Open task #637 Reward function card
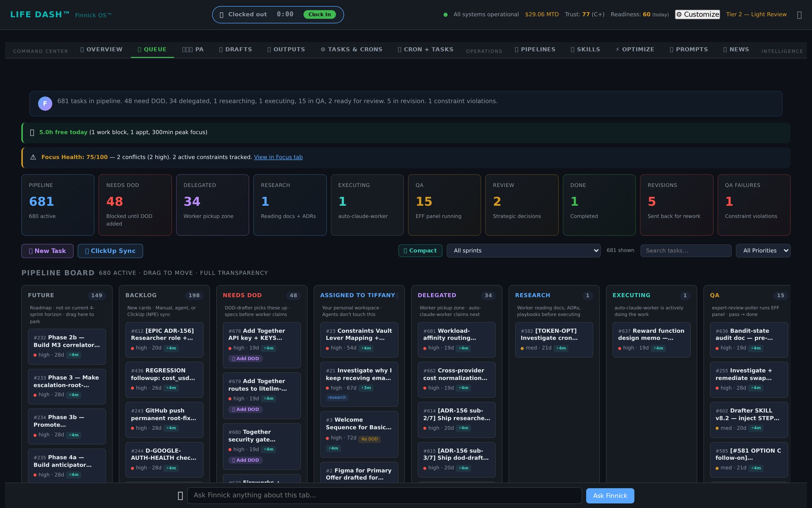Screen dimensions: 812x508 click(x=651, y=340)
